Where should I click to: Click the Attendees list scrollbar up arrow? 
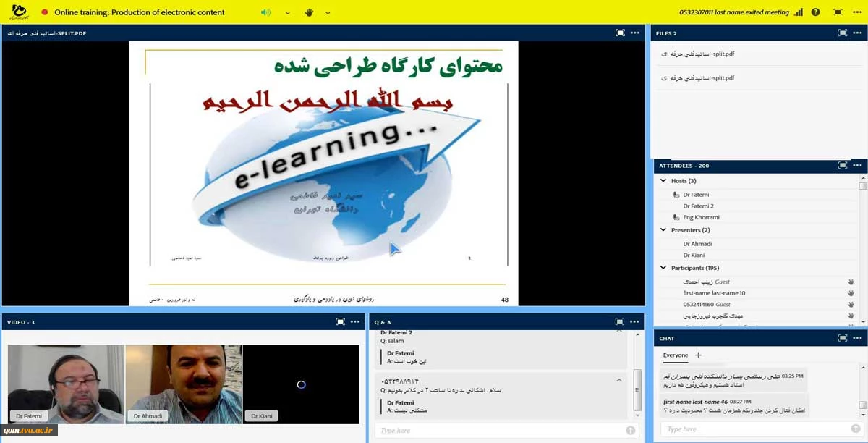pos(862,177)
